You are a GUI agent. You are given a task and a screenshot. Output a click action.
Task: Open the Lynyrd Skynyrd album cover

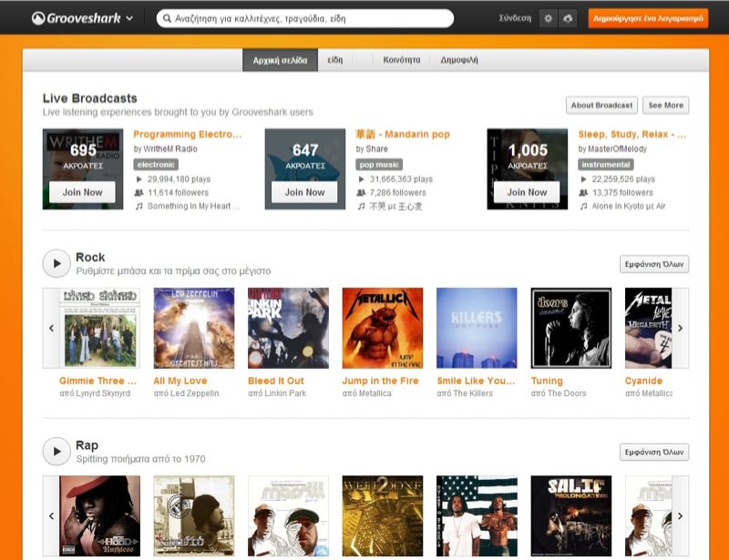tap(99, 328)
